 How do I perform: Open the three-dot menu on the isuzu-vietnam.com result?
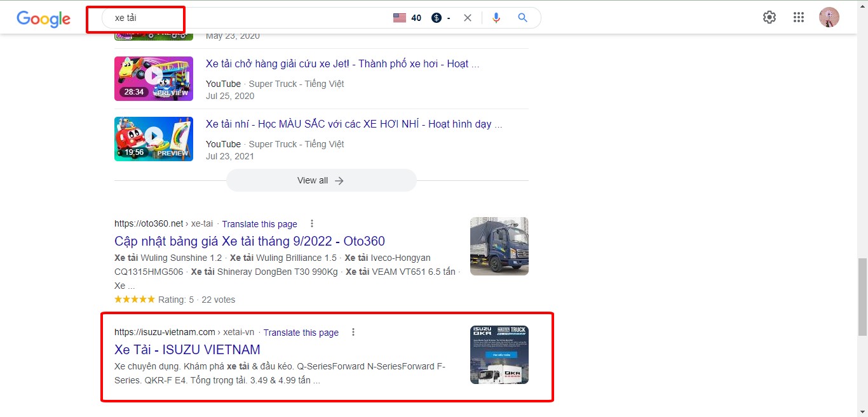[353, 332]
